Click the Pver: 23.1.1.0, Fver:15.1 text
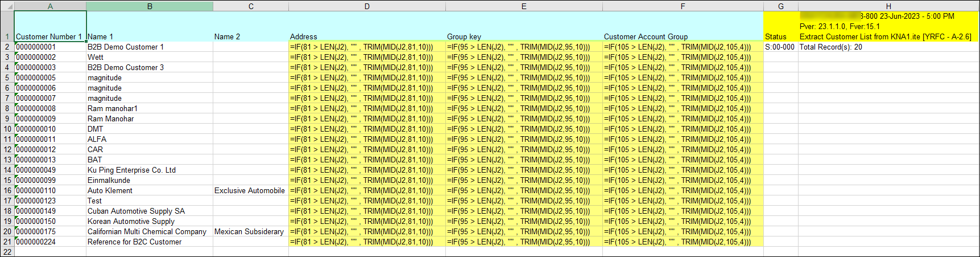 pyautogui.click(x=840, y=26)
